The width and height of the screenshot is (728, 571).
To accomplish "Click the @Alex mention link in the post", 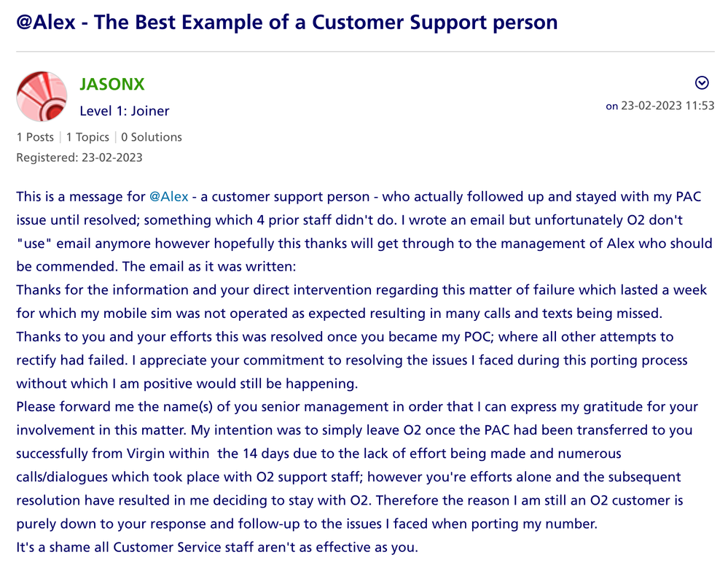I will click(x=168, y=197).
